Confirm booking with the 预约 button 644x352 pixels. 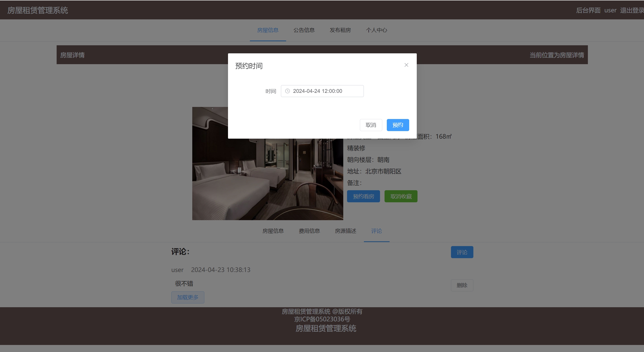click(x=398, y=125)
